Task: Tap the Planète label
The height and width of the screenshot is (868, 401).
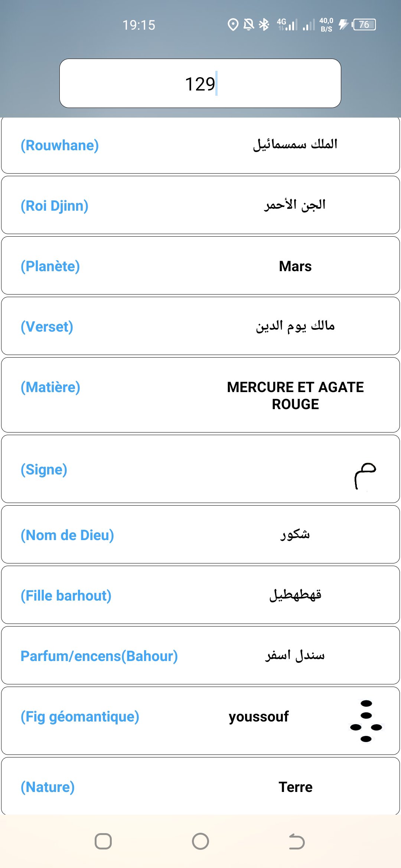Action: 50,266
